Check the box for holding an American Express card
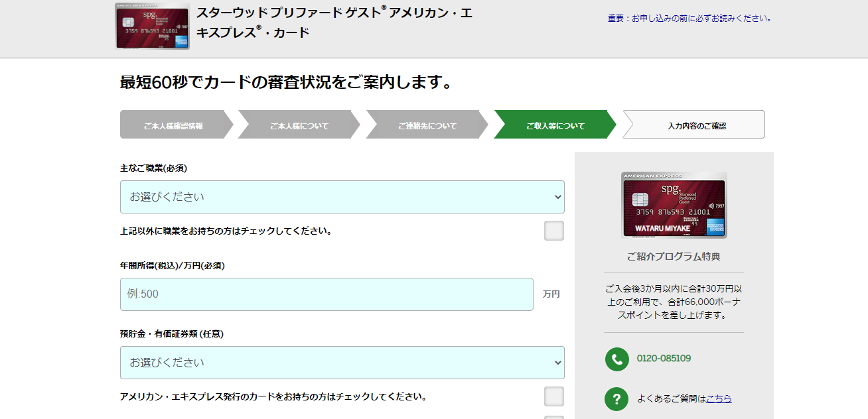868x419 pixels. 554,396
